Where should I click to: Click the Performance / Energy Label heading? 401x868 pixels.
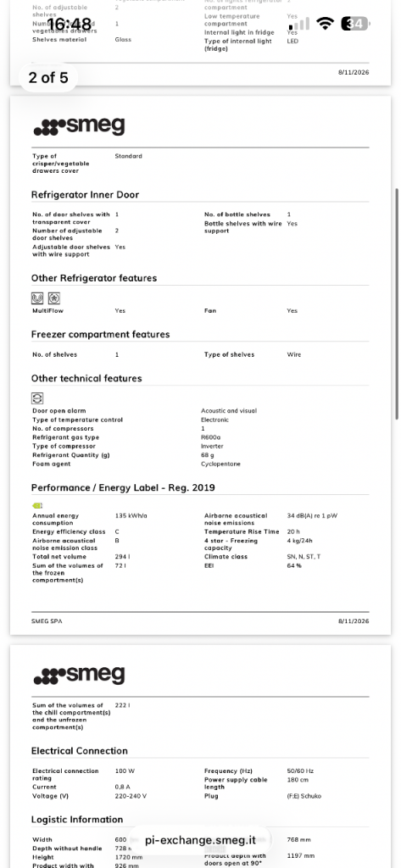coord(123,487)
